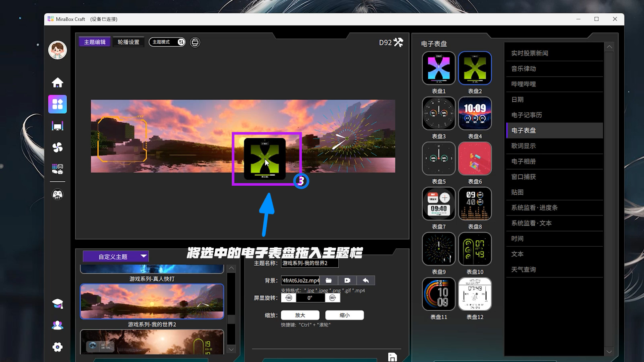Toggle the 主题模式 switch
The width and height of the screenshot is (644, 362).
point(167,42)
